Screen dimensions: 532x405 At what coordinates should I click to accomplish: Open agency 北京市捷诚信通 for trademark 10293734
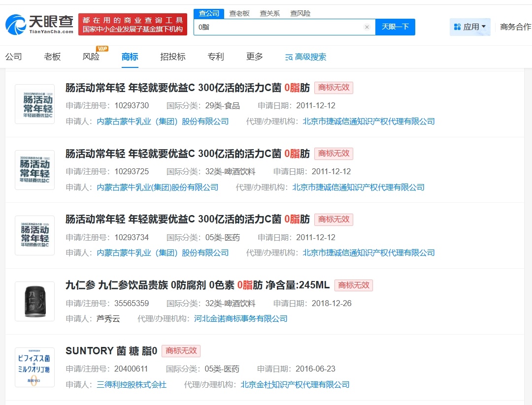pyautogui.click(x=368, y=252)
